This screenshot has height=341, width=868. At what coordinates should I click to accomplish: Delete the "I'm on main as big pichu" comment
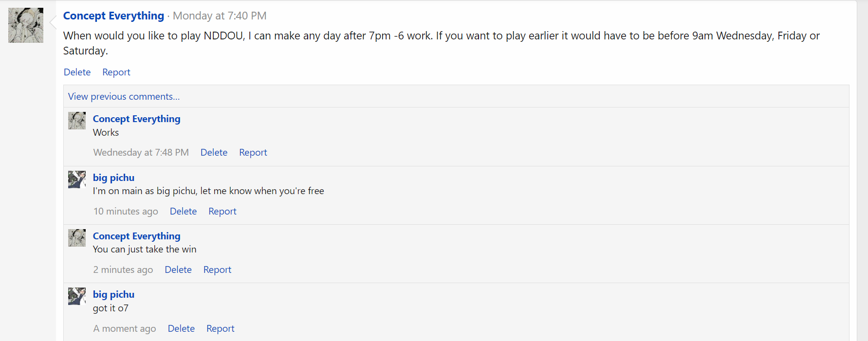click(183, 211)
